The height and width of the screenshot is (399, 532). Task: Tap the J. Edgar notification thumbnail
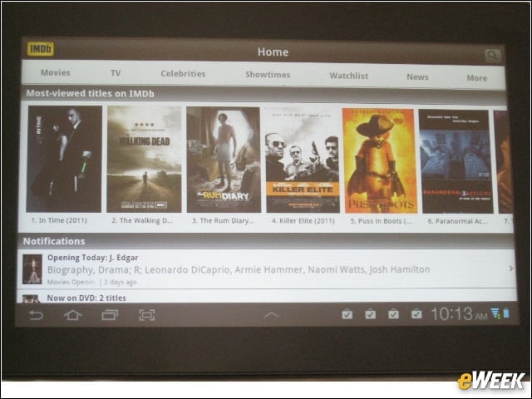32,269
